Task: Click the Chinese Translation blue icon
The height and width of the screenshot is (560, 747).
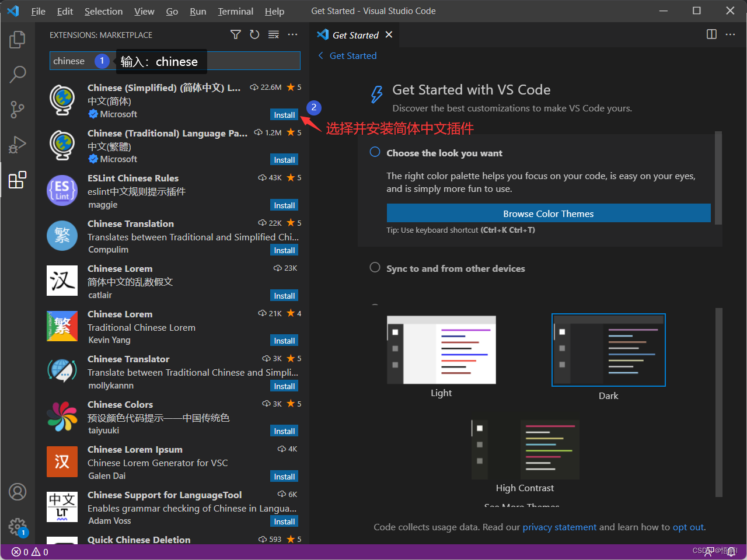Action: coord(62,236)
